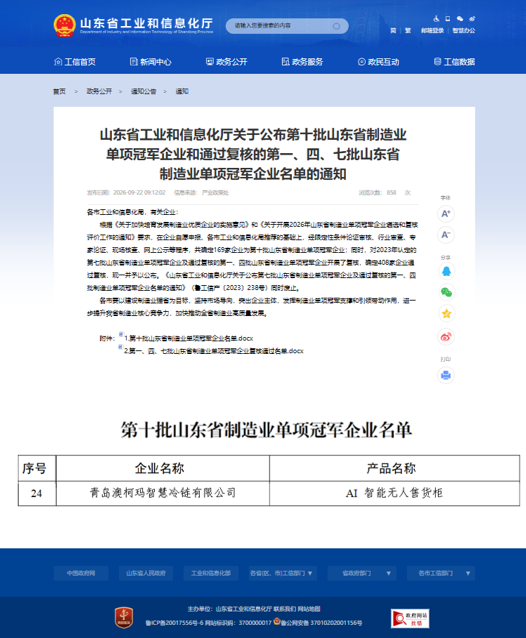The width and height of the screenshot is (526, 638).
Task: Share article to Qzone star icon
Action: (446, 313)
